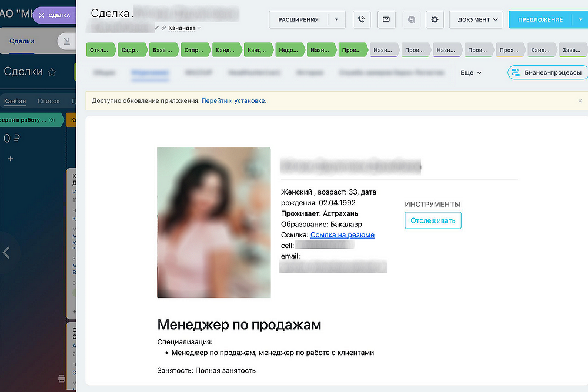The height and width of the screenshot is (392, 588).
Task: Click the printer icon at bottom left
Action: pyautogui.click(x=62, y=379)
